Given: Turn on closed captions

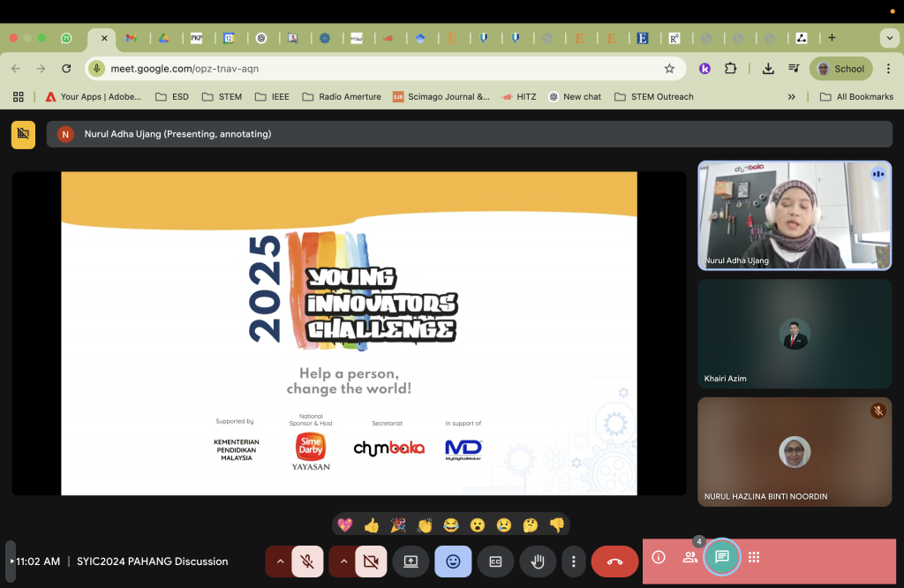Looking at the screenshot, I should [x=495, y=561].
